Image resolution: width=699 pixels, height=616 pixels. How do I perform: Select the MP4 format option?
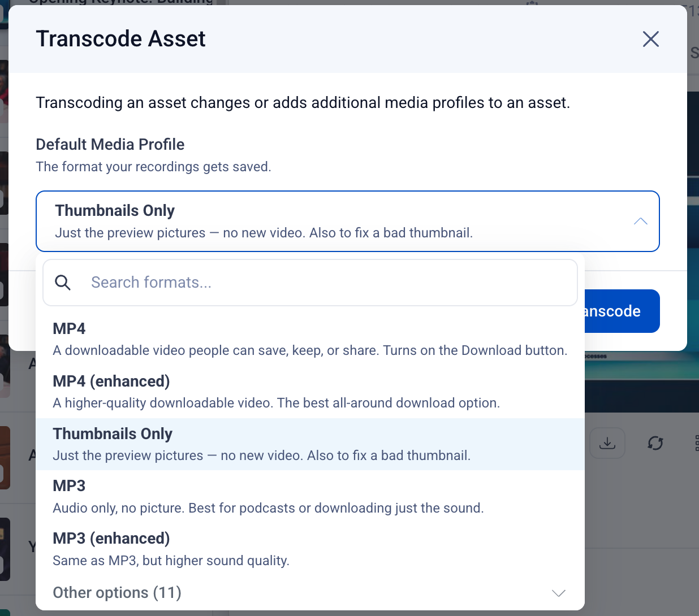coord(310,339)
